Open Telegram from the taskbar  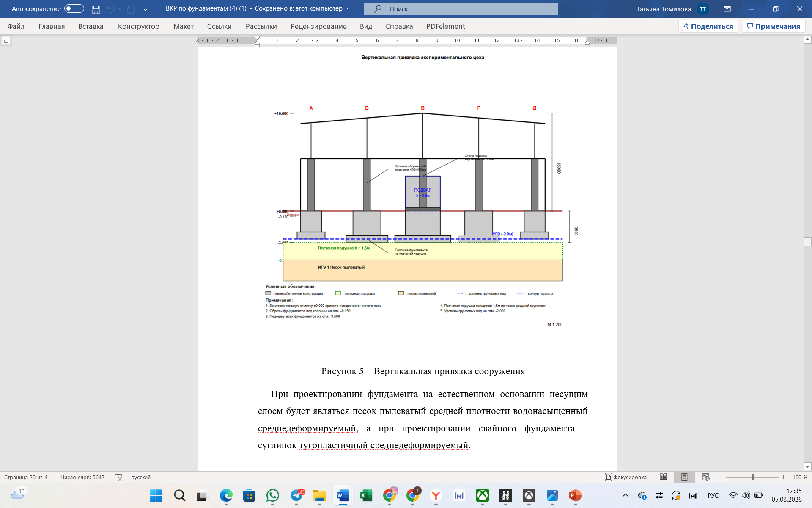point(296,495)
